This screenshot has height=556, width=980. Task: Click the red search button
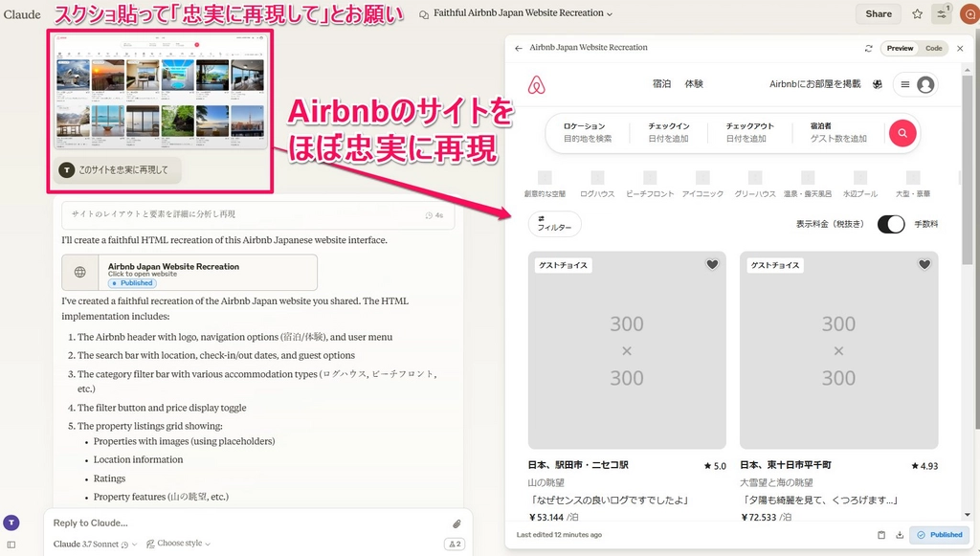902,132
